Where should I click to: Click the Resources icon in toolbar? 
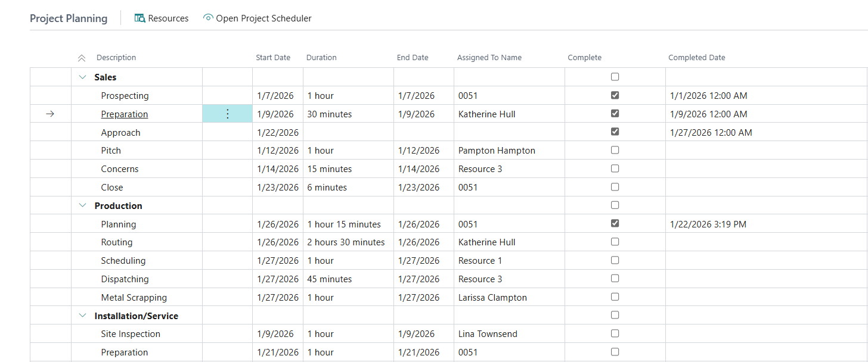tap(140, 18)
